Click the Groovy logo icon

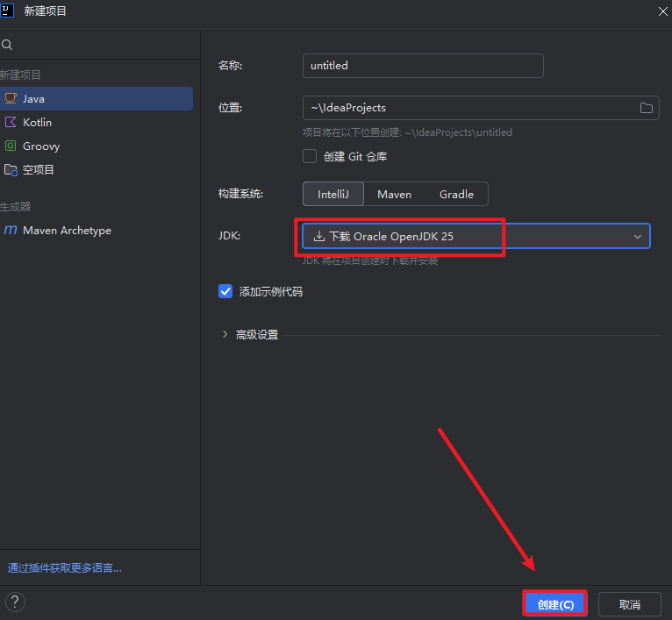click(11, 146)
